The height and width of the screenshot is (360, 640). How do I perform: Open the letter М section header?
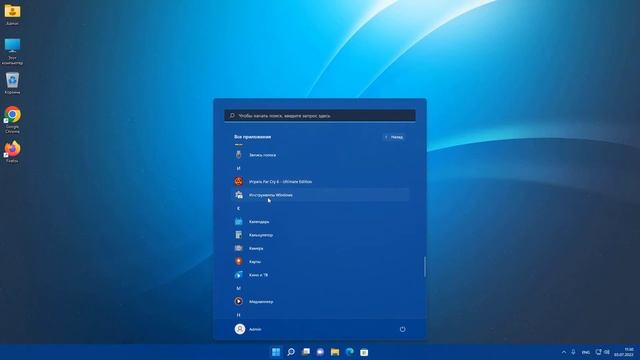[x=238, y=288]
